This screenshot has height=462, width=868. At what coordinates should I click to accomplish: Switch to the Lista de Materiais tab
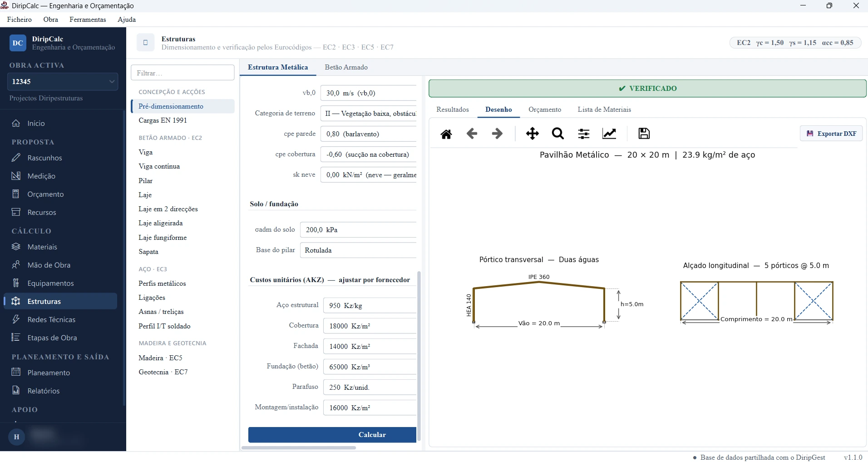click(604, 109)
